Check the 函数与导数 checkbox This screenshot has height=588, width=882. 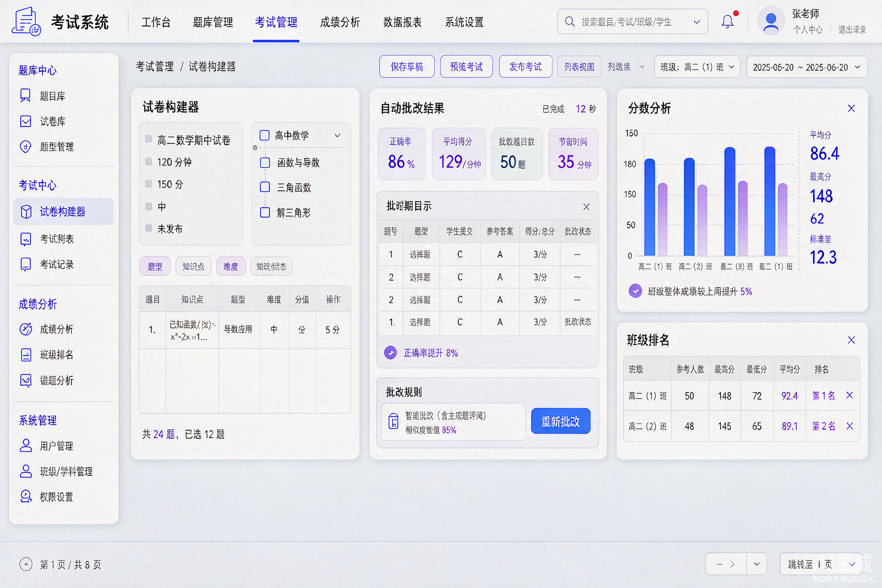coord(265,163)
